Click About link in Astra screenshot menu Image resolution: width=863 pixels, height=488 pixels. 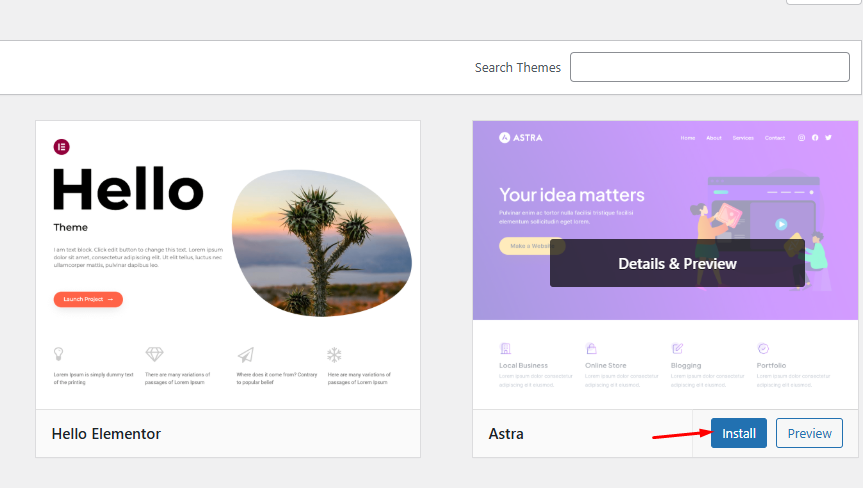coord(714,138)
